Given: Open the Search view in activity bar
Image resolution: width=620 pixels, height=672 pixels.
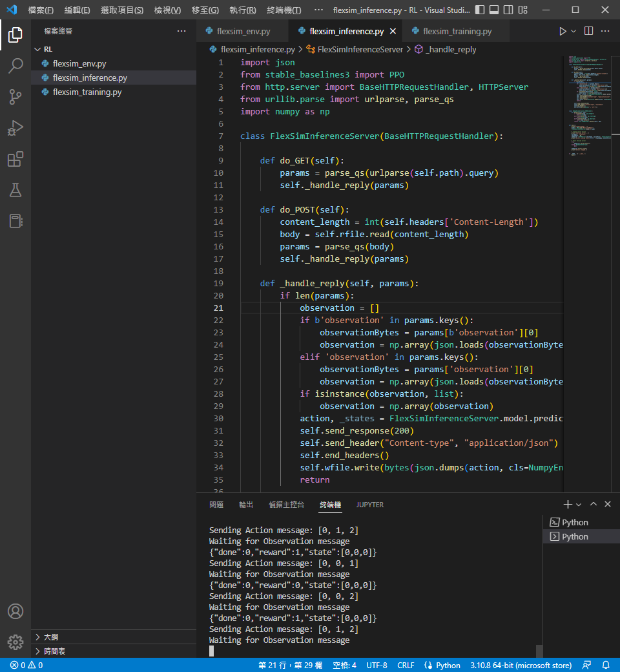Looking at the screenshot, I should coord(15,65).
